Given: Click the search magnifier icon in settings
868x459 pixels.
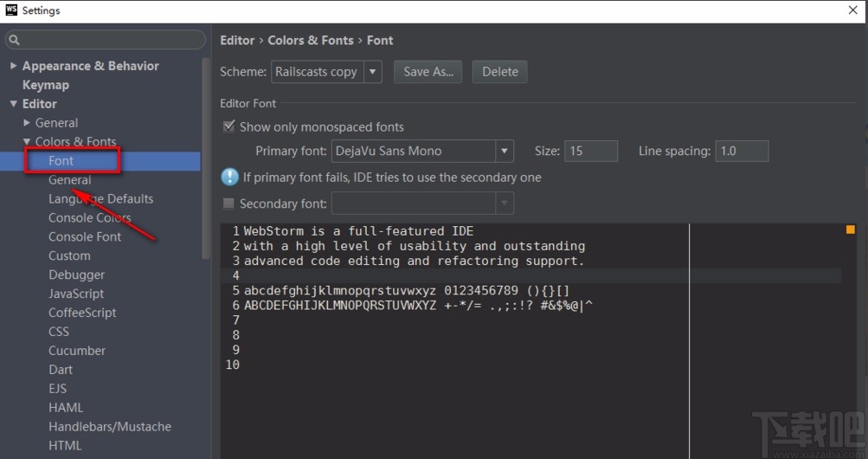Looking at the screenshot, I should (x=15, y=40).
